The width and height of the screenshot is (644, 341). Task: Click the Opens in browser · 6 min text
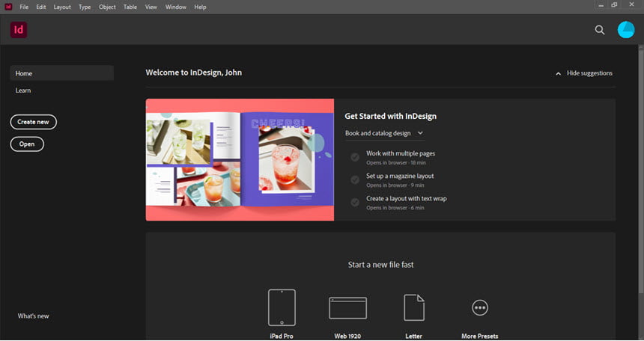(395, 208)
